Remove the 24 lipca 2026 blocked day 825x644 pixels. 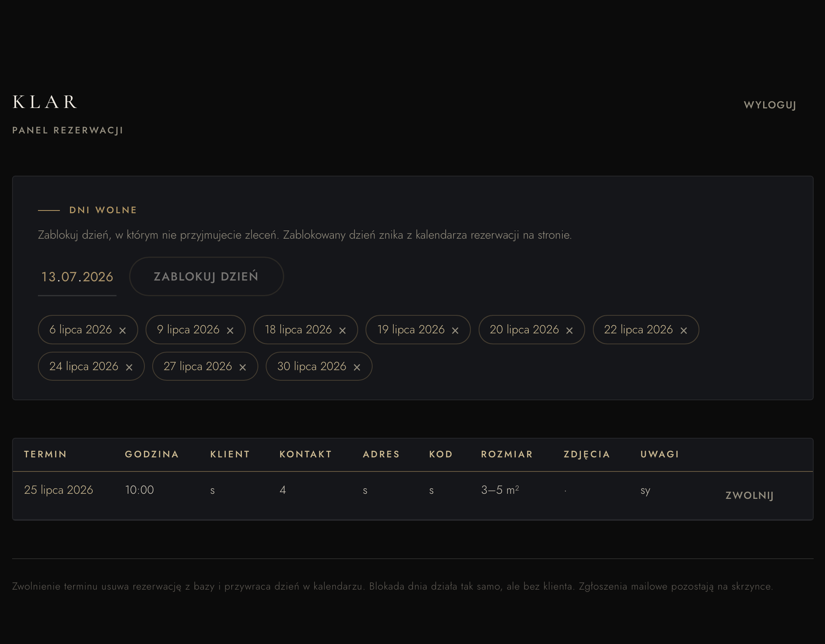point(129,367)
